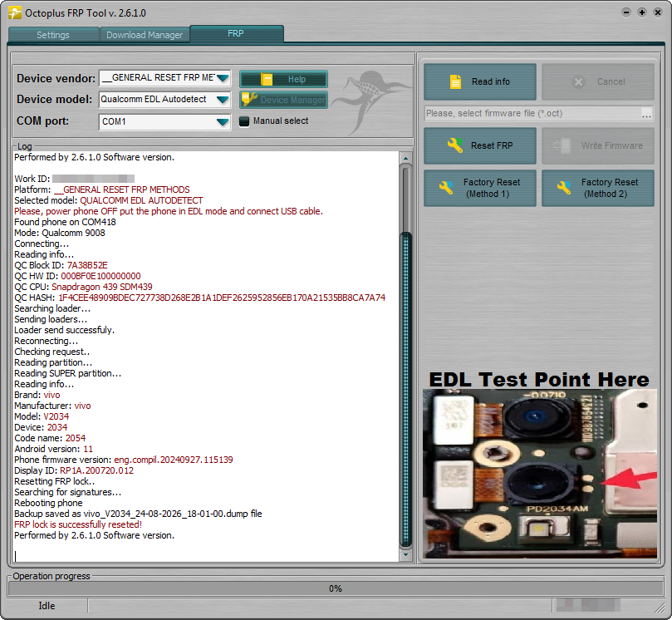Click the Reset FRP button
Screen dimensions: 672x620
480,145
